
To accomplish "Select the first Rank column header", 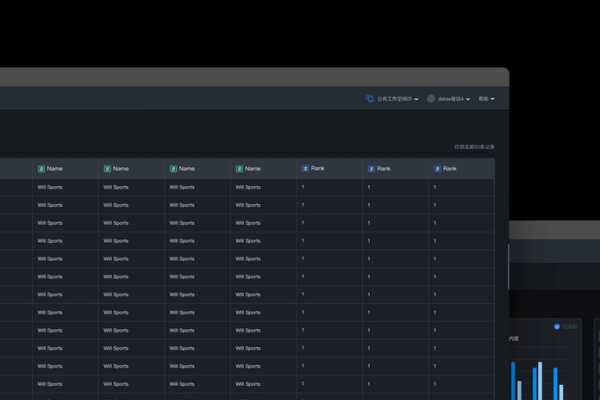I will pyautogui.click(x=318, y=169).
